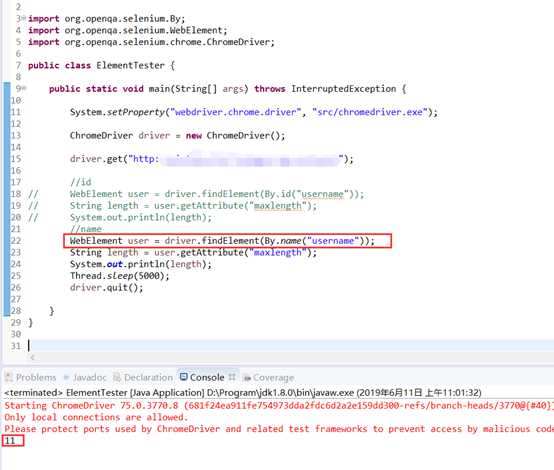The image size is (554, 470).
Task: Click the 'import org.openqa.selenium.WebElement;' line
Action: 128,30
